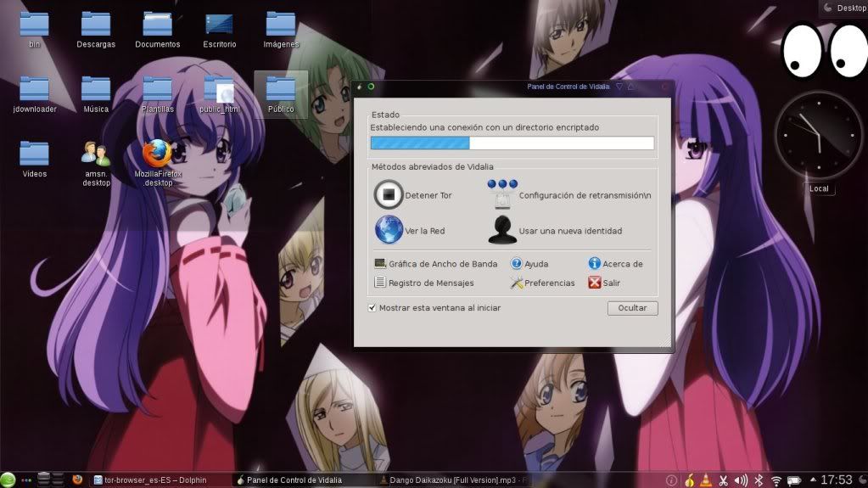868x488 pixels.
Task: Open Gráfica de Ancho de Banda
Action: click(x=436, y=264)
